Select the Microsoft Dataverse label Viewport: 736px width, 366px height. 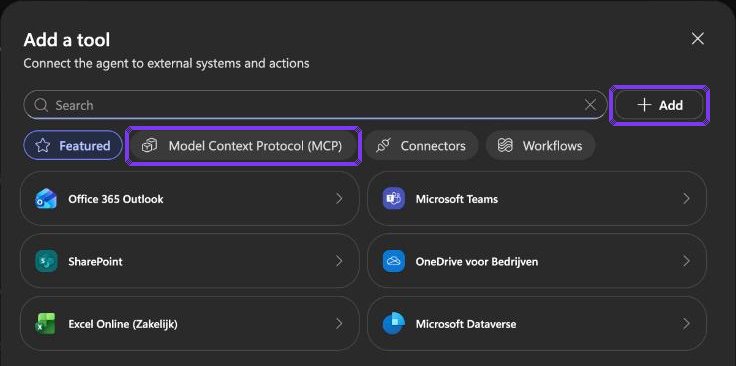click(466, 324)
